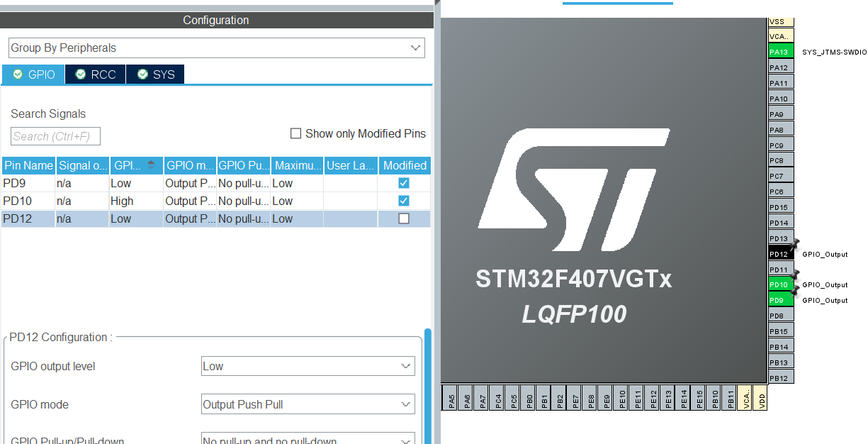This screenshot has width=868, height=444.
Task: Sort by Signal on Pin column header
Action: (83, 165)
